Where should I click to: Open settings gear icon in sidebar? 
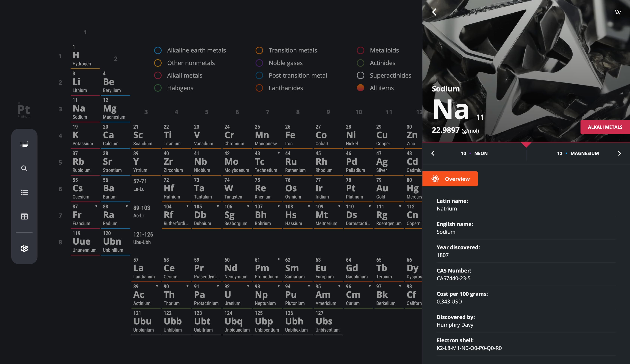[24, 248]
